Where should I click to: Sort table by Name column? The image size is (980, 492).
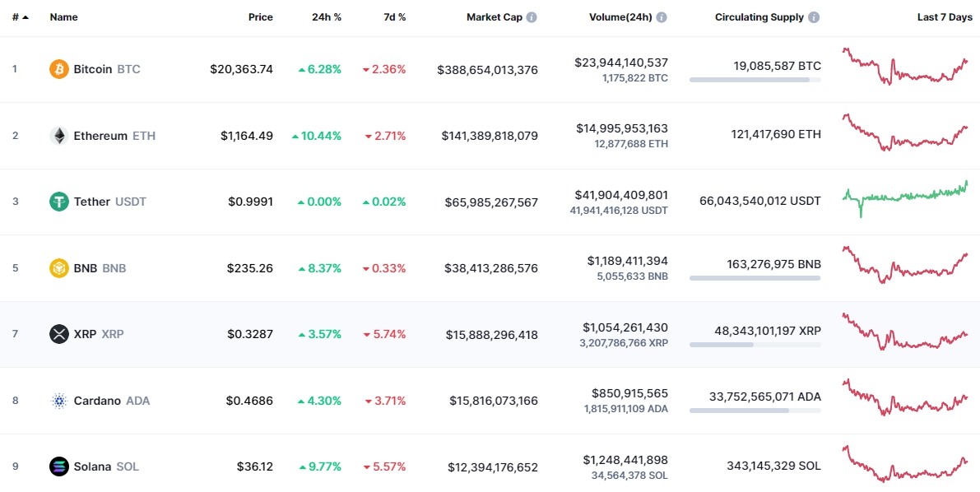[63, 17]
